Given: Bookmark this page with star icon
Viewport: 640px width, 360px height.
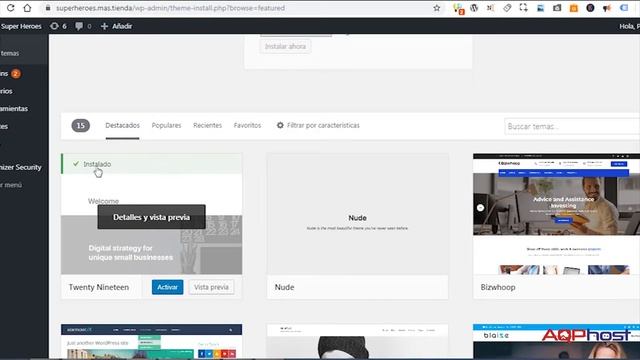Looking at the screenshot, I should coord(436,8).
